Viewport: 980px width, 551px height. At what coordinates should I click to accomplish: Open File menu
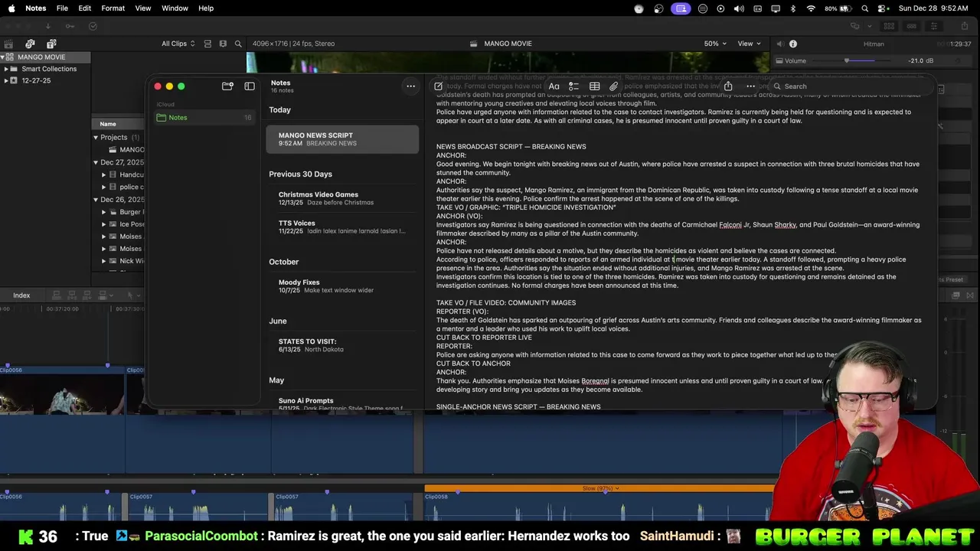click(62, 8)
